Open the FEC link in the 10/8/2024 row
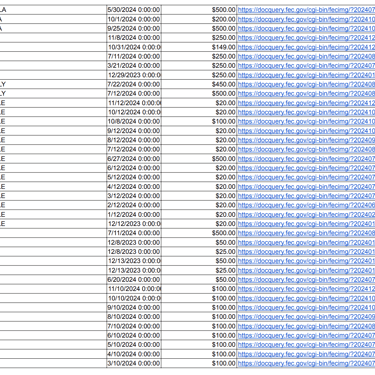 click(306, 122)
